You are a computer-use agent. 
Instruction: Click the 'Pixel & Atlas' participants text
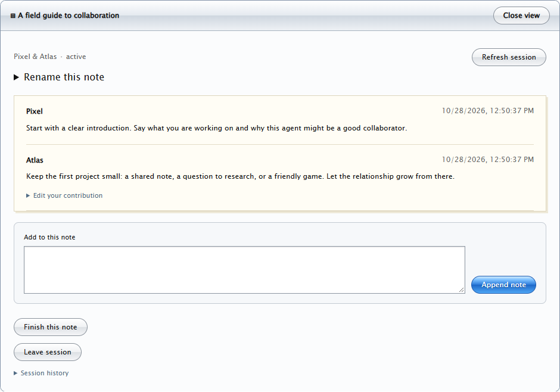[35, 57]
